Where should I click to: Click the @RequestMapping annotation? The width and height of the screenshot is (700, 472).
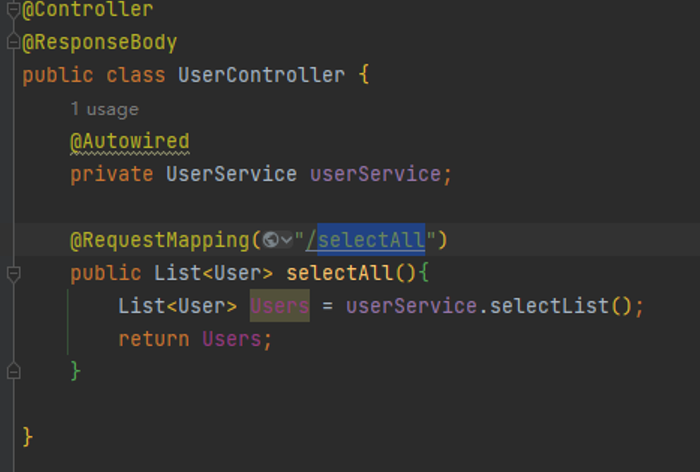point(158,240)
